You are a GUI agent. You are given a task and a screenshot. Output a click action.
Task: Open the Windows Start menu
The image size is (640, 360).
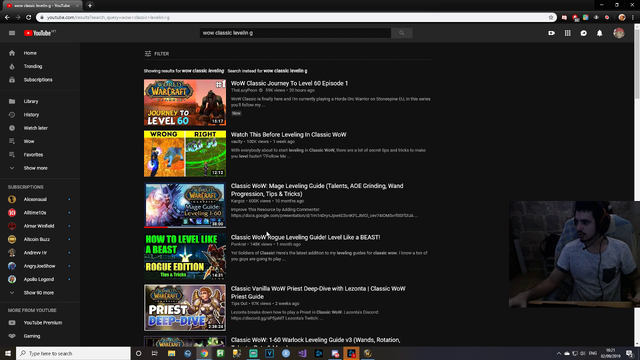pos(8,353)
